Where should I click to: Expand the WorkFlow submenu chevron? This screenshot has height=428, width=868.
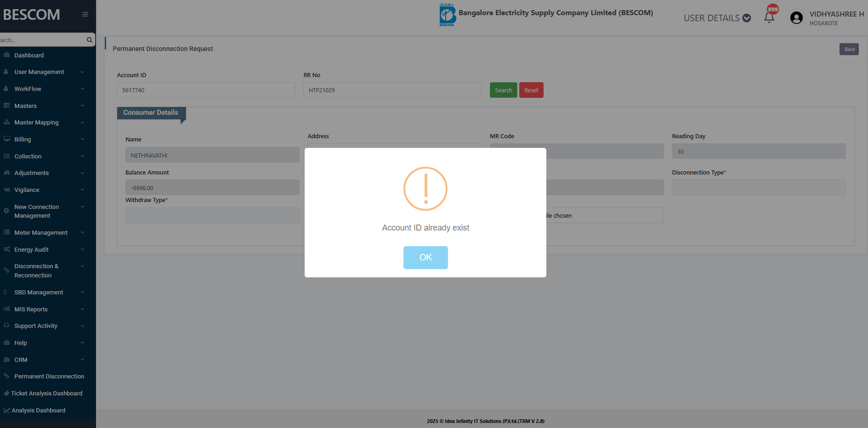coord(82,89)
